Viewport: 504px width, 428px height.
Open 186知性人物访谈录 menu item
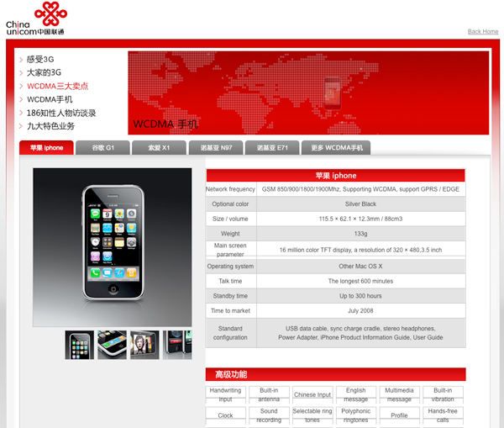[x=61, y=113]
